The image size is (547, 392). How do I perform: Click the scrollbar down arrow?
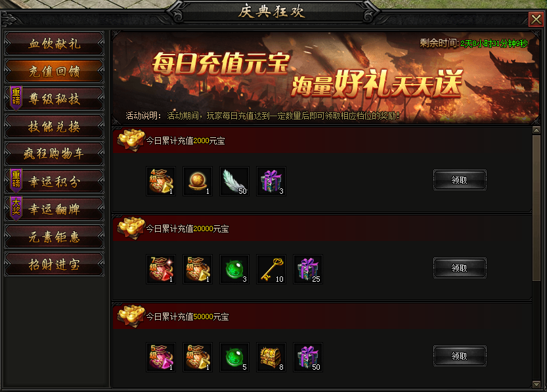536,384
